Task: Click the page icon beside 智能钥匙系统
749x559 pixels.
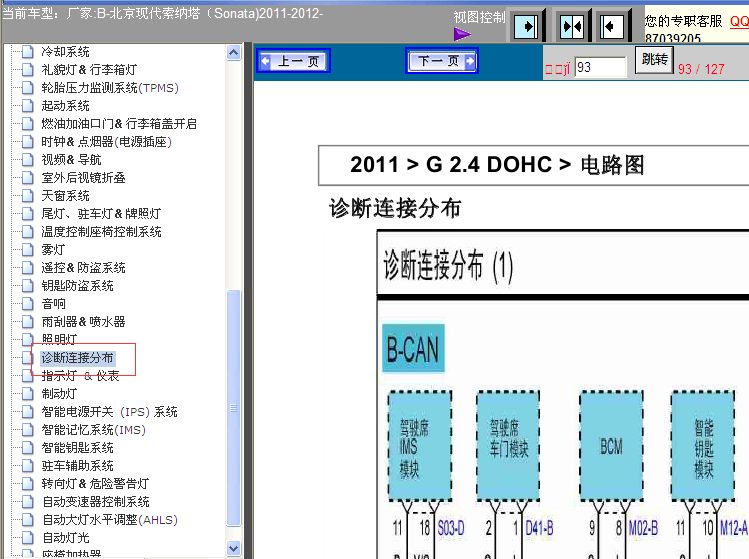Action: pyautogui.click(x=28, y=448)
